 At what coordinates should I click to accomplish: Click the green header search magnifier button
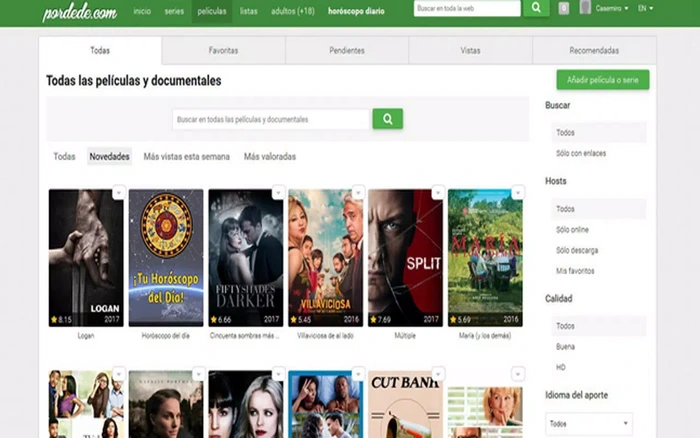coord(536,8)
